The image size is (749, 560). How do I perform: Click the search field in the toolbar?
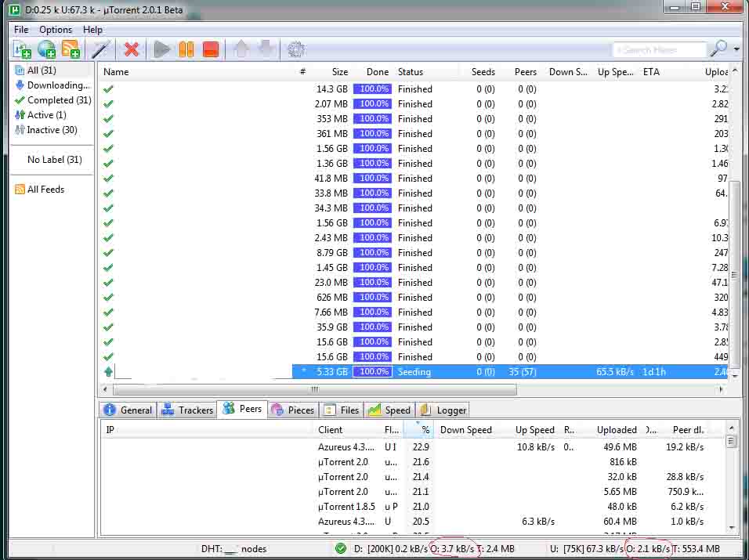[x=659, y=49]
